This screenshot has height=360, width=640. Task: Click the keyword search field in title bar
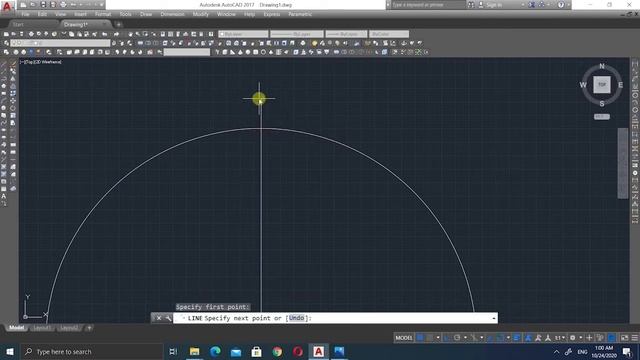(428, 5)
